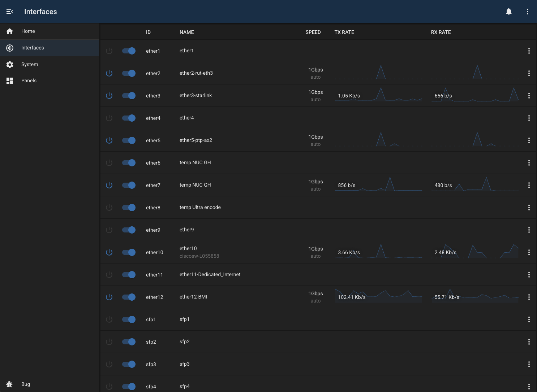Click the Panels grid icon
Screen dimensions: 537x392
point(9,80)
